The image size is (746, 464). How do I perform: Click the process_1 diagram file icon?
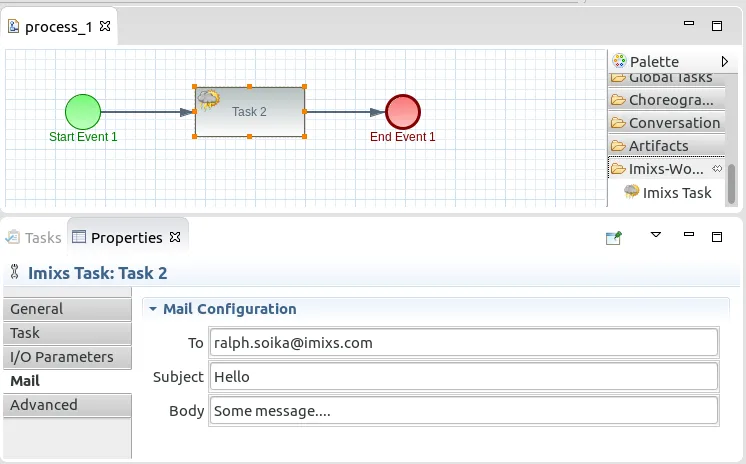coord(14,27)
